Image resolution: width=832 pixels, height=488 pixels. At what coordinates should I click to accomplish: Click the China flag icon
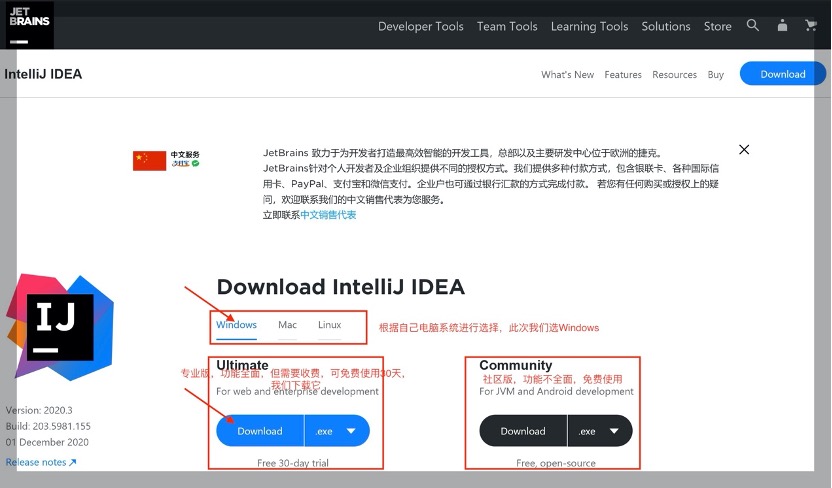(149, 161)
